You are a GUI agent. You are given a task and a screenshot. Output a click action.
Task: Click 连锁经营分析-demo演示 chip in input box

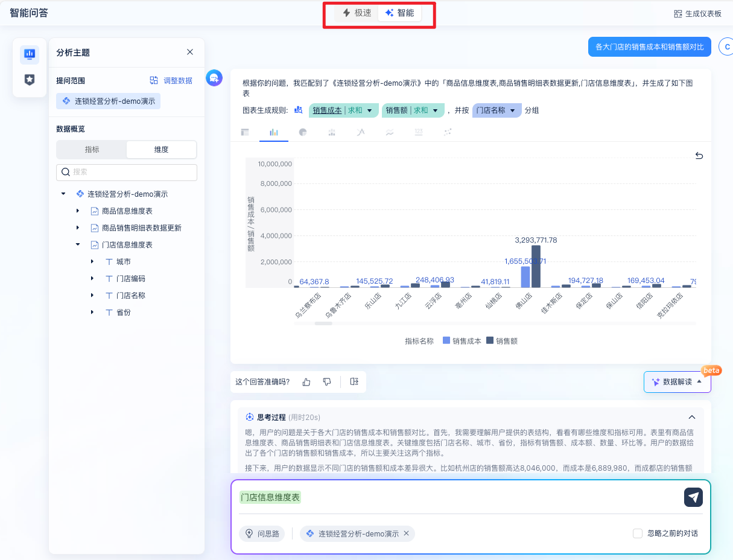pyautogui.click(x=357, y=533)
